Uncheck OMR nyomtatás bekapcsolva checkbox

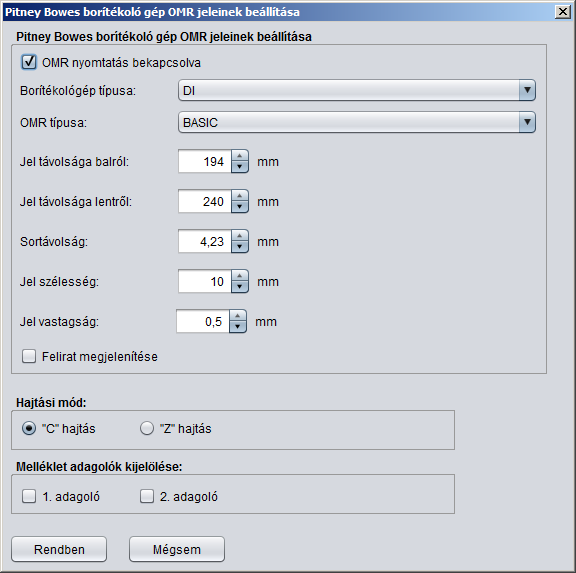[29, 62]
